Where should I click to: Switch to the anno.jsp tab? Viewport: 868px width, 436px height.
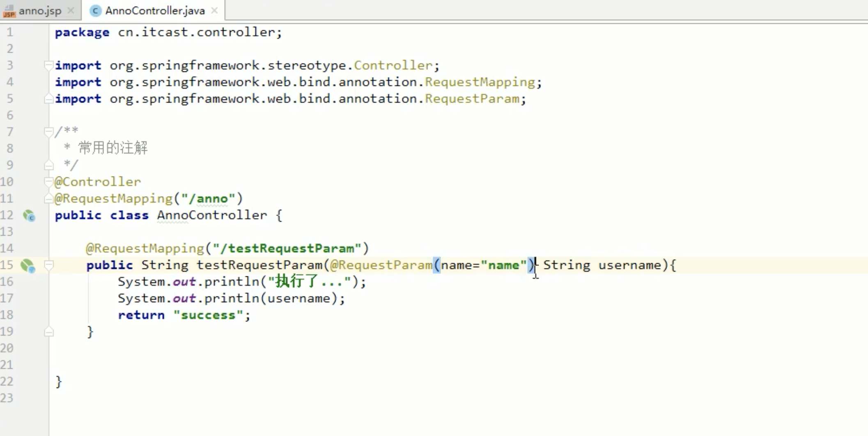[40, 11]
